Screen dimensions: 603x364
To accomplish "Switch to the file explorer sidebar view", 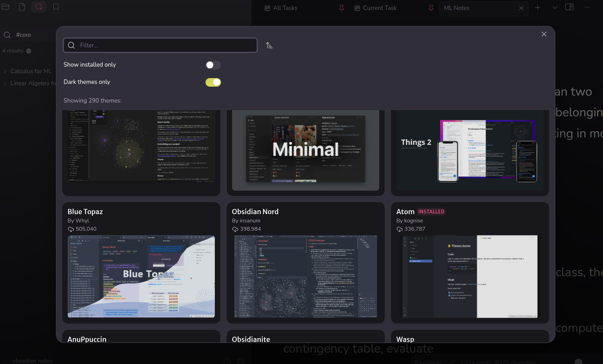I will point(5,7).
